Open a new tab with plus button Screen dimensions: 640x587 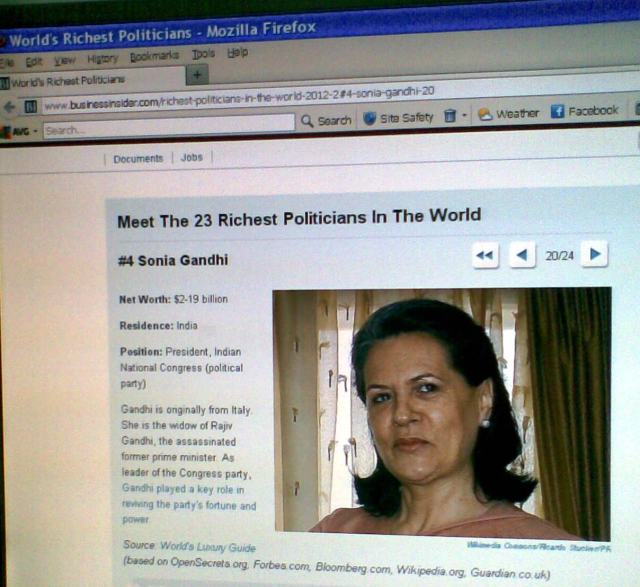click(198, 74)
